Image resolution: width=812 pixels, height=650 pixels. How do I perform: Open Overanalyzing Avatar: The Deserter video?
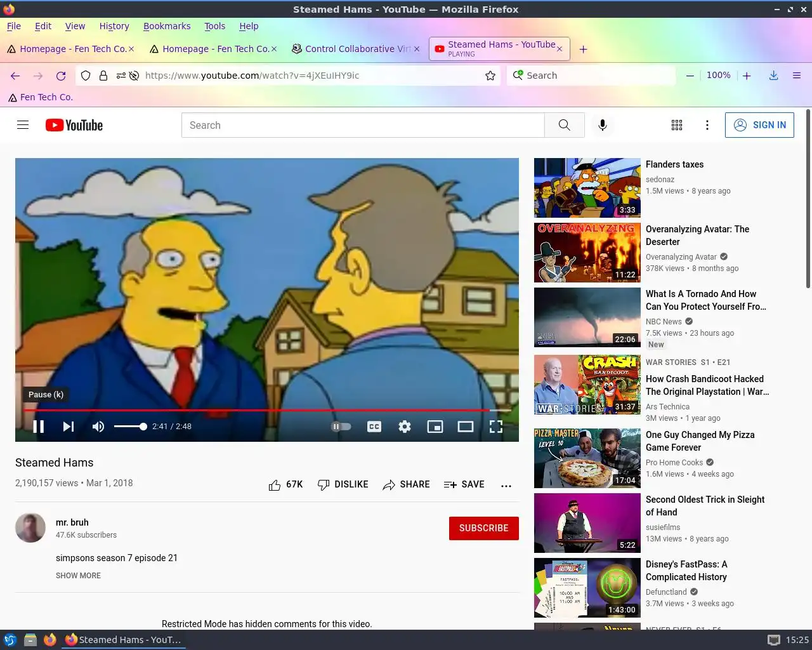(x=697, y=235)
